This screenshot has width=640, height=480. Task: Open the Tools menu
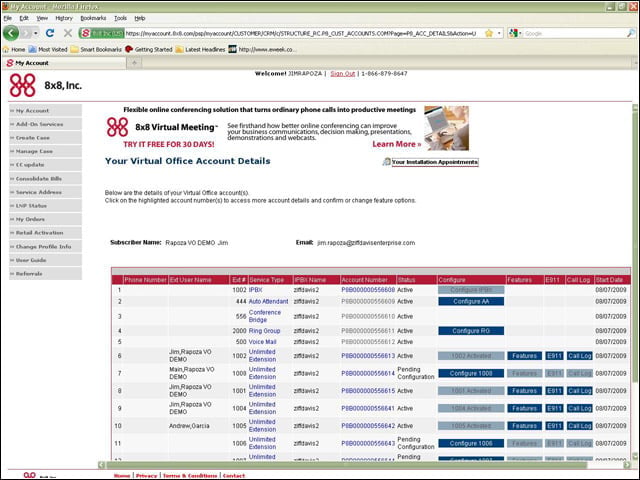pyautogui.click(x=120, y=18)
